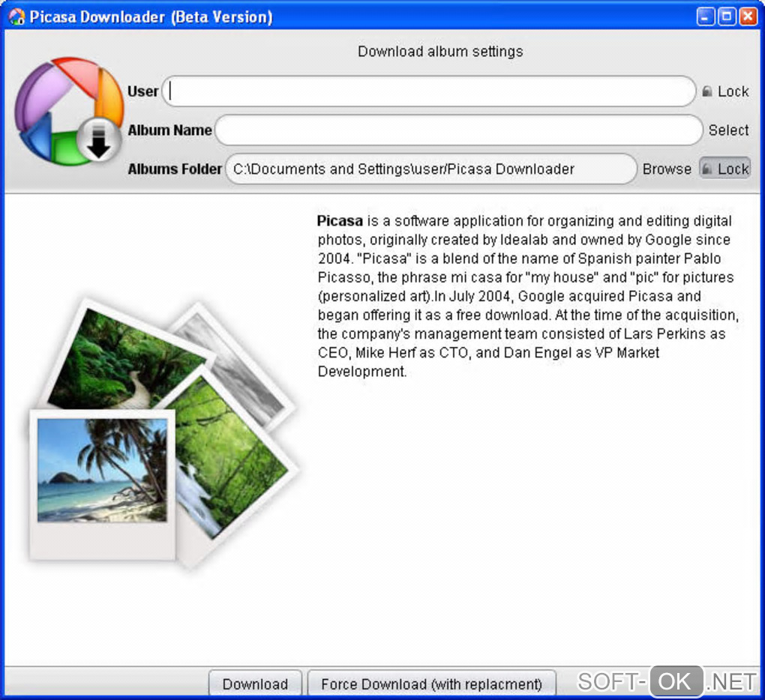Toggle the Lock beside the User field
765x700 pixels.
(725, 91)
